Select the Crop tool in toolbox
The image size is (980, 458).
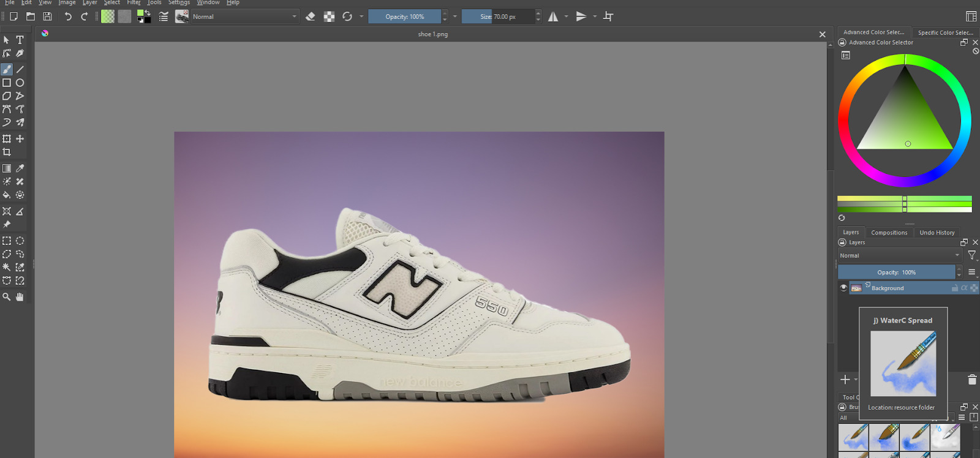pyautogui.click(x=7, y=152)
